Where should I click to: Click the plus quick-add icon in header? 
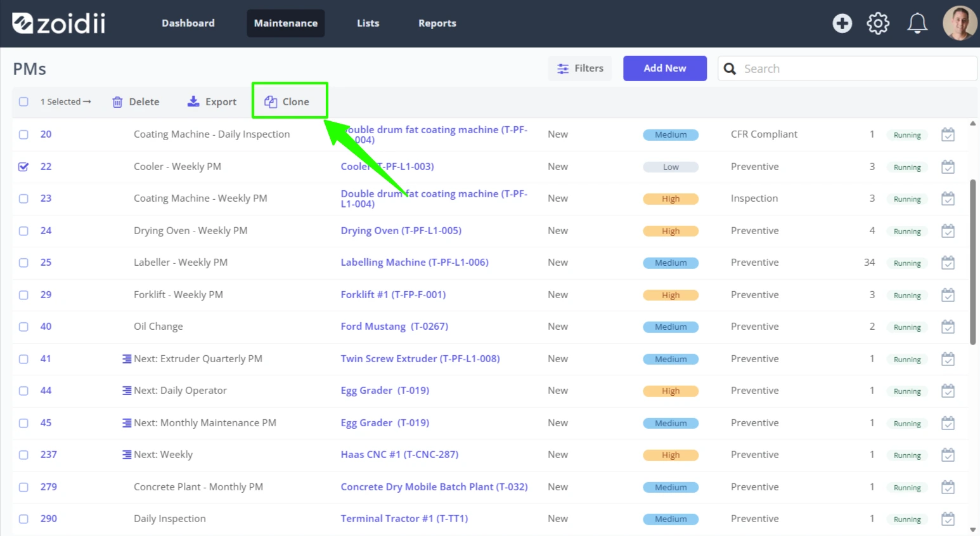click(x=842, y=23)
